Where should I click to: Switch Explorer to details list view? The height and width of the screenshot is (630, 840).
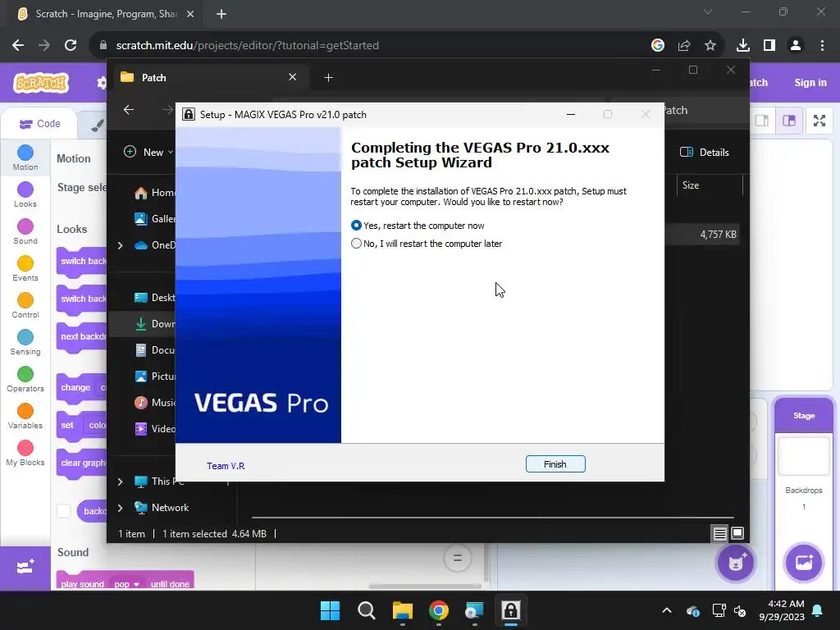coord(719,533)
